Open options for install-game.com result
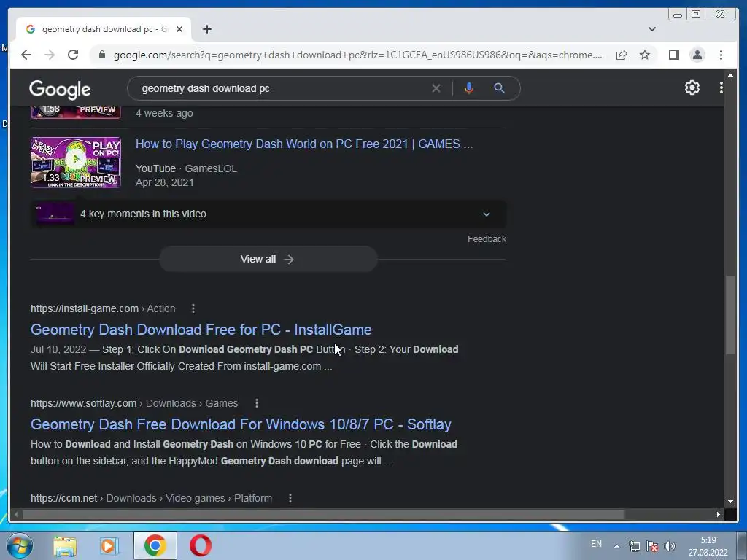Screen dimensions: 747x560 [x=193, y=308]
